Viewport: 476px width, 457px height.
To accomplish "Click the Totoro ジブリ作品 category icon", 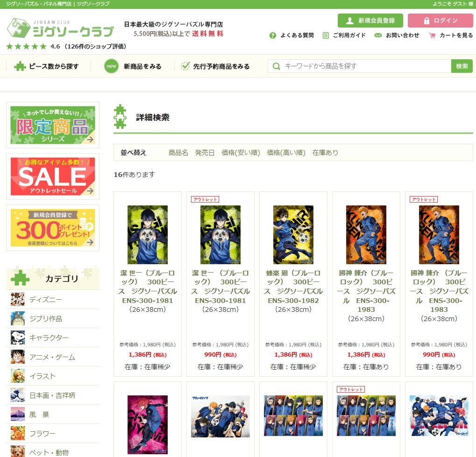I will coord(18,319).
